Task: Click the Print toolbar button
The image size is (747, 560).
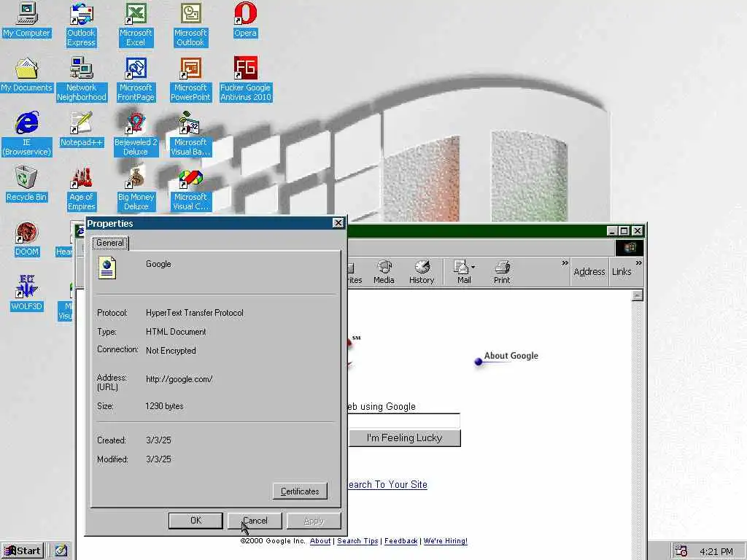Action: (x=502, y=273)
